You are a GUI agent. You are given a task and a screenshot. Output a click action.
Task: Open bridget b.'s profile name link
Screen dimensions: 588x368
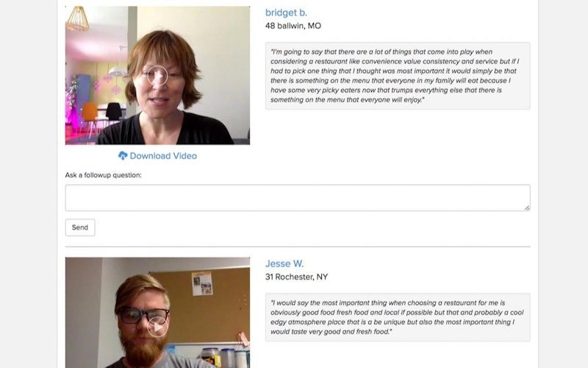point(286,13)
